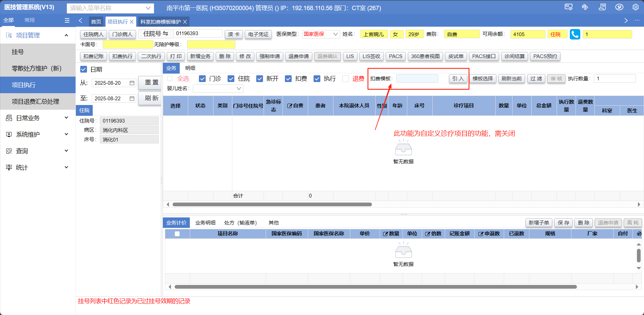Click the 申退数 column edit icon
Image resolution: width=644 pixels, height=315 pixels.
[481, 234]
